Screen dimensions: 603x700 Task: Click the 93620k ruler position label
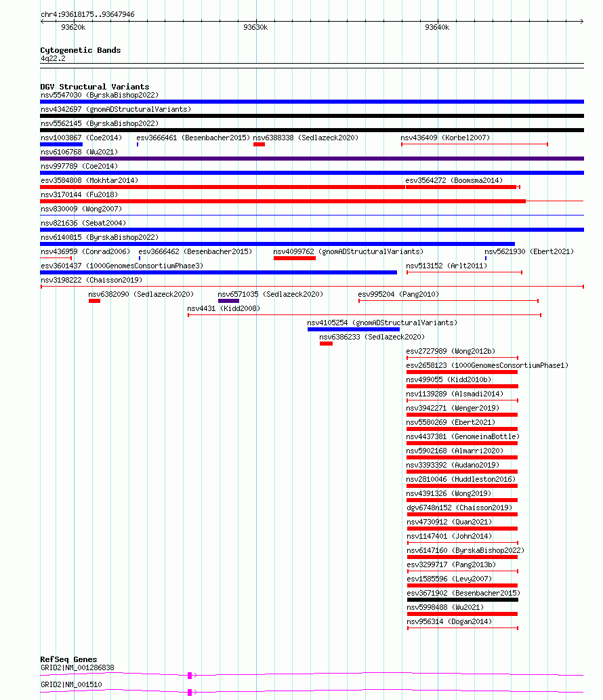[x=73, y=27]
